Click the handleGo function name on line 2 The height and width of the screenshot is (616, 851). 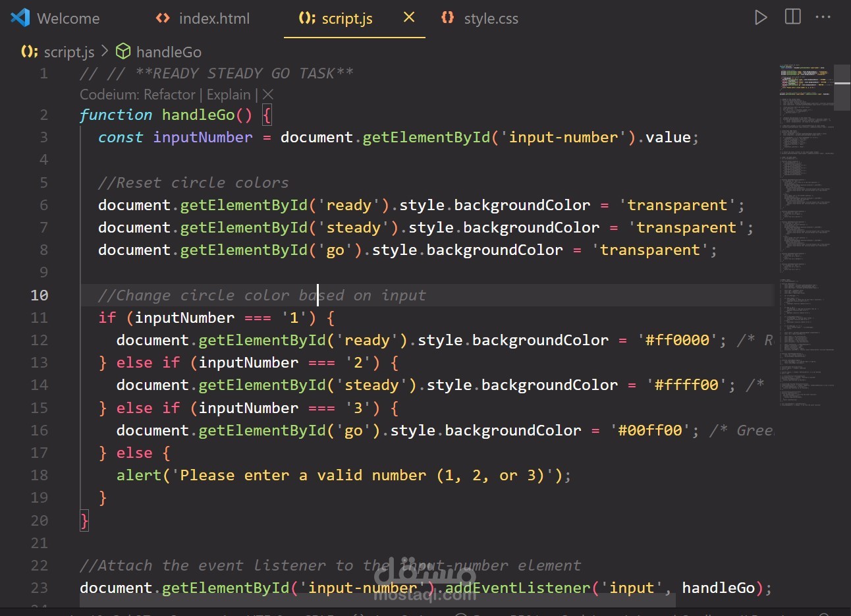tap(198, 115)
